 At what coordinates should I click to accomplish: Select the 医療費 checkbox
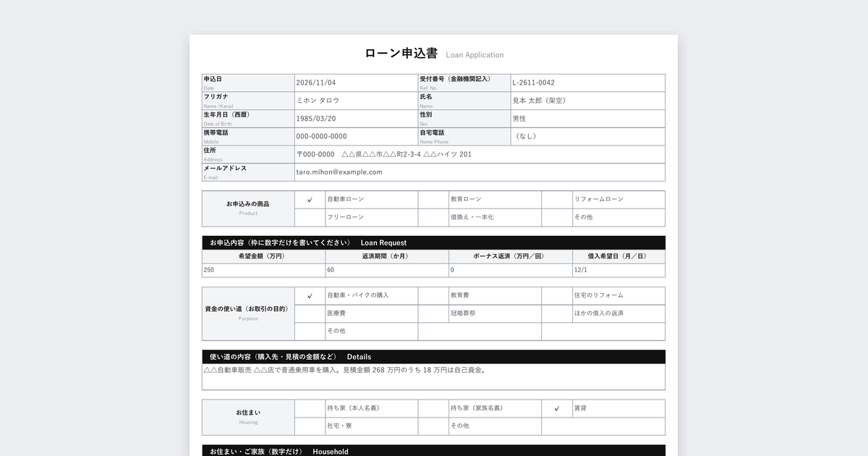click(x=310, y=314)
